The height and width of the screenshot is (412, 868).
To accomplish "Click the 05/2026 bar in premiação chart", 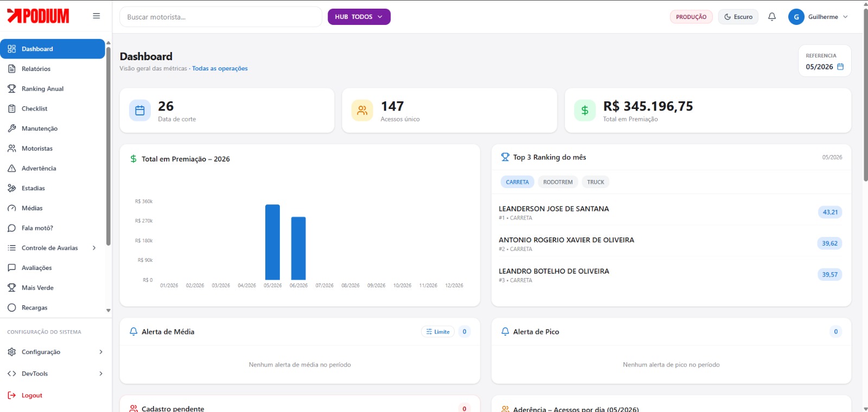I will click(x=272, y=242).
